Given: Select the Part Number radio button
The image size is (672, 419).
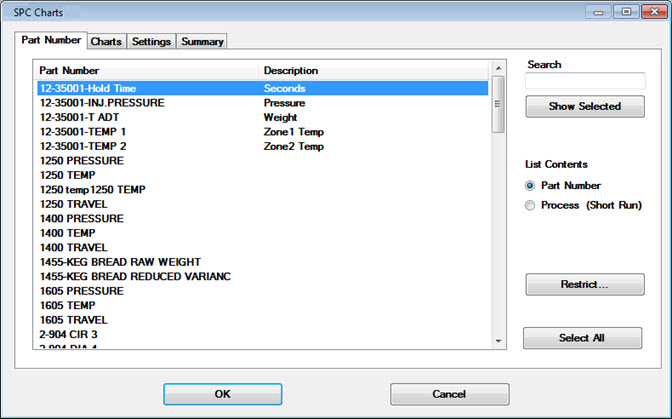Looking at the screenshot, I should tap(531, 185).
